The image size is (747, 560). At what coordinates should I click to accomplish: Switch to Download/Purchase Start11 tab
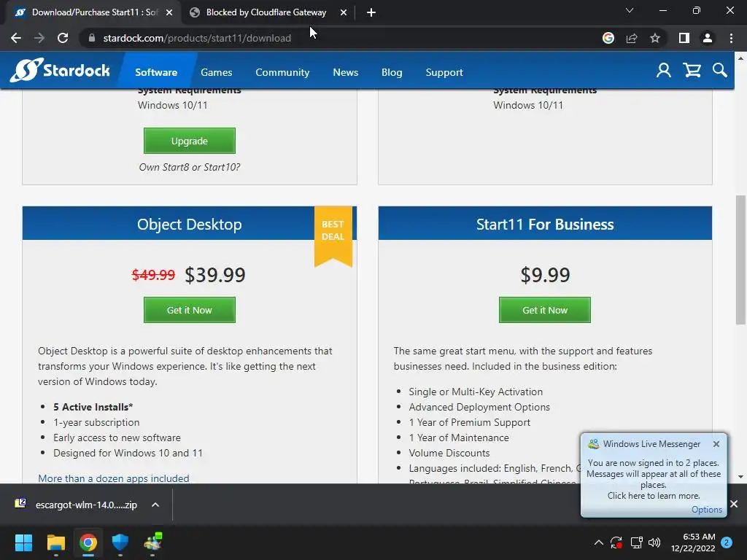(93, 12)
